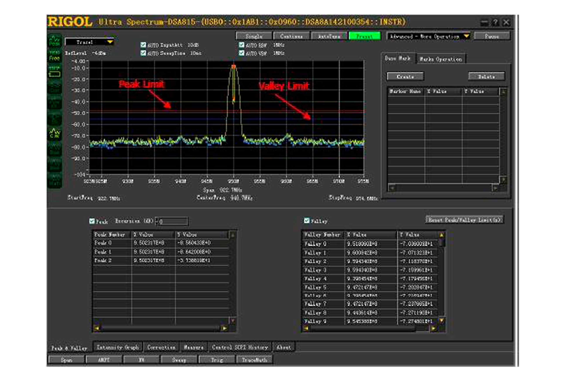
Task: Uncheck the AUTO Input Att checkbox
Action: tap(143, 45)
